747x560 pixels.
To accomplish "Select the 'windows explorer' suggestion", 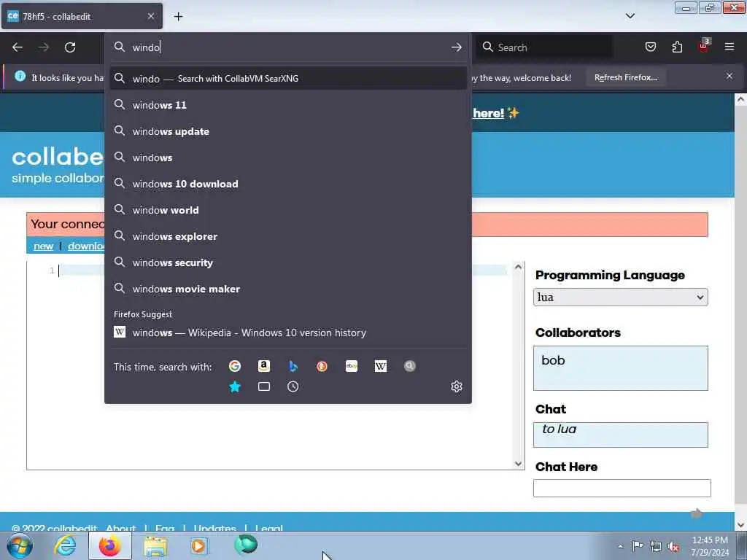I will pyautogui.click(x=288, y=236).
